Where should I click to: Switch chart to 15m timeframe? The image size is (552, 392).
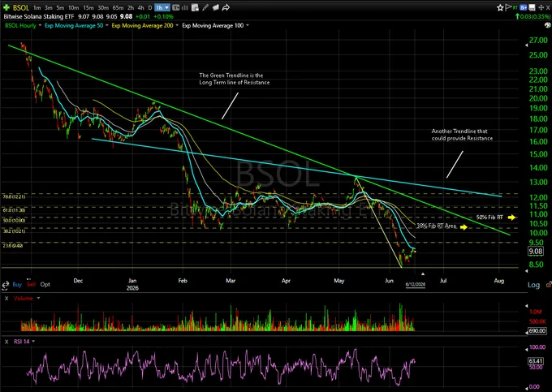coord(88,8)
